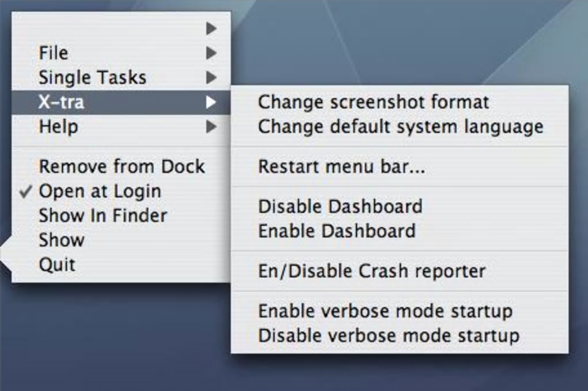The height and width of the screenshot is (391, 588).
Task: Toggle En/Disable Crash reporter
Action: [371, 270]
